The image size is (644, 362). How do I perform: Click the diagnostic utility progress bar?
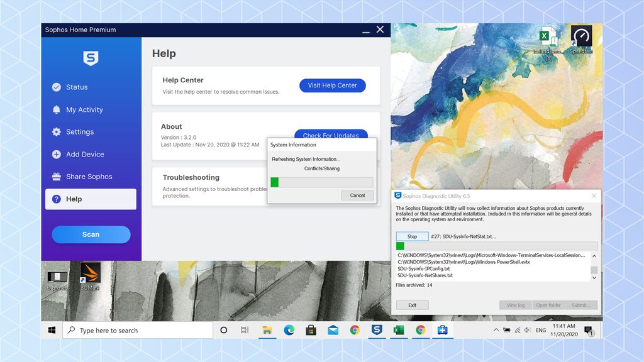pyautogui.click(x=496, y=246)
